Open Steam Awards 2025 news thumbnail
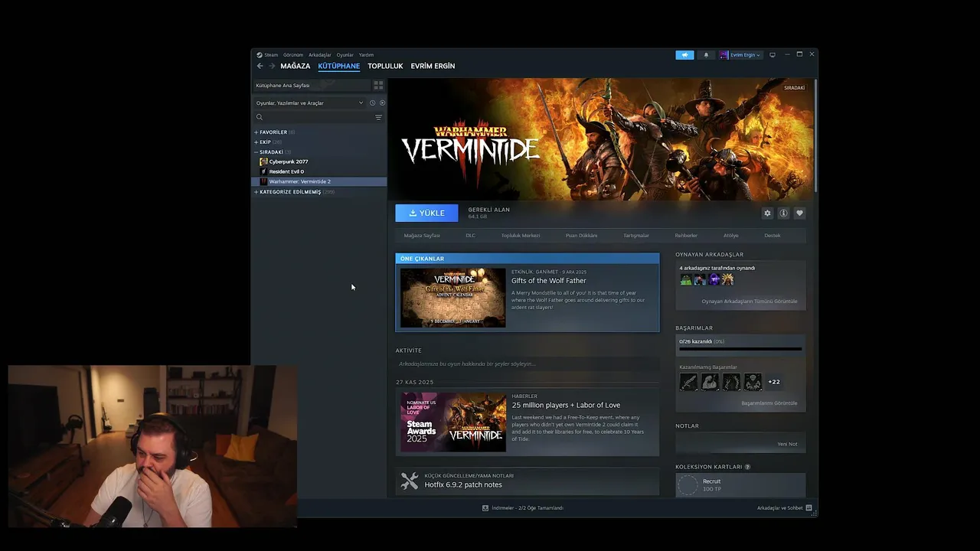980x551 pixels. [x=453, y=422]
